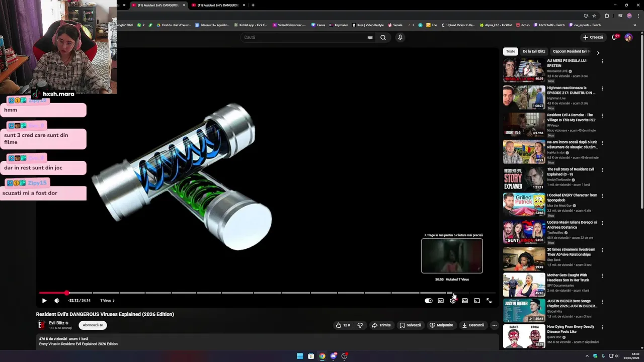The height and width of the screenshot is (362, 644).
Task: Cast video to a TV device
Action: click(477, 301)
